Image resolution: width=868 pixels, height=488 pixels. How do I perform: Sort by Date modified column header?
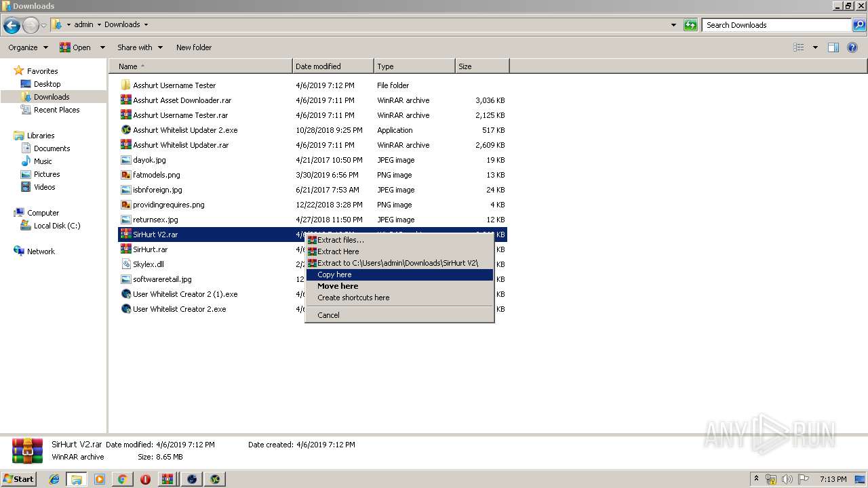click(x=333, y=66)
